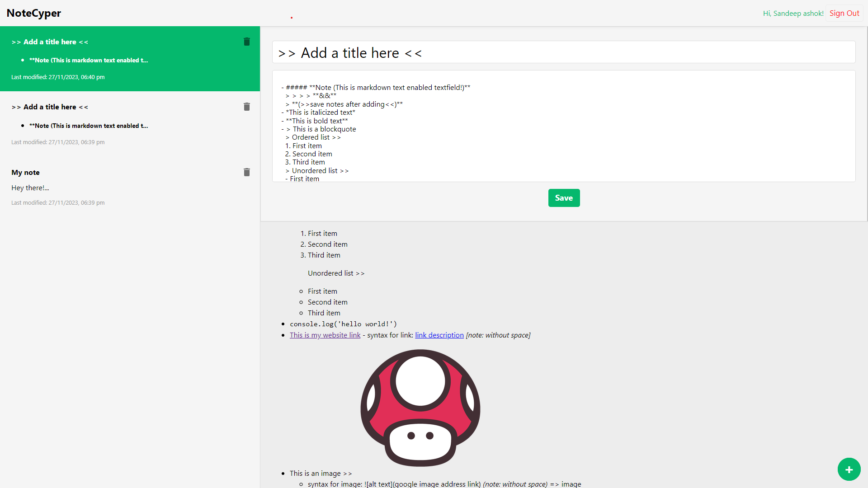This screenshot has width=868, height=488.
Task: Save the current note
Action: [x=564, y=198]
